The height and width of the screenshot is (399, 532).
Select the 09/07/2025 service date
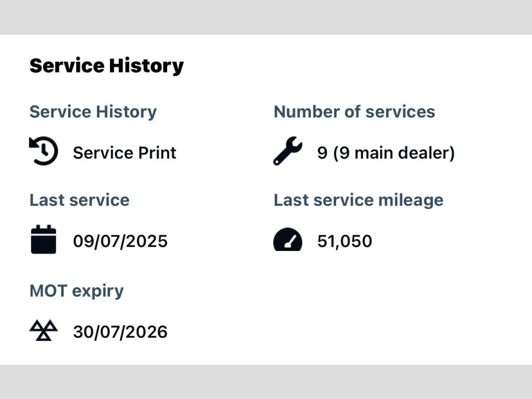pos(120,241)
